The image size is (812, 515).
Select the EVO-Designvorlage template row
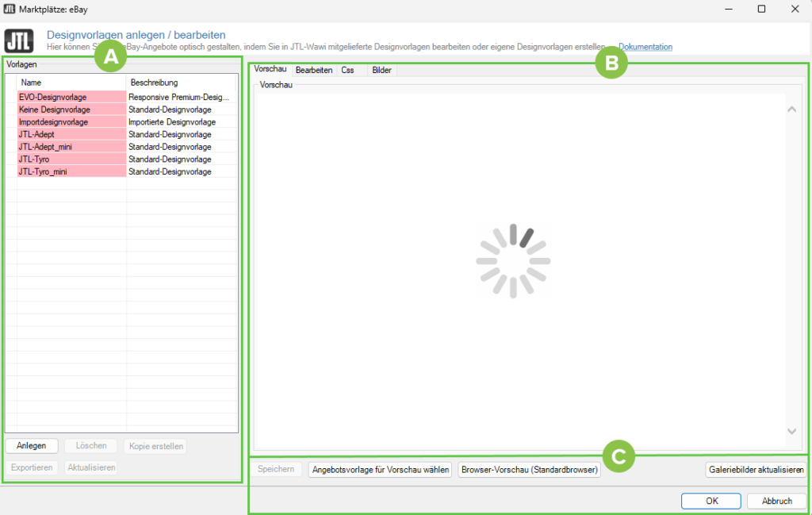click(x=71, y=97)
